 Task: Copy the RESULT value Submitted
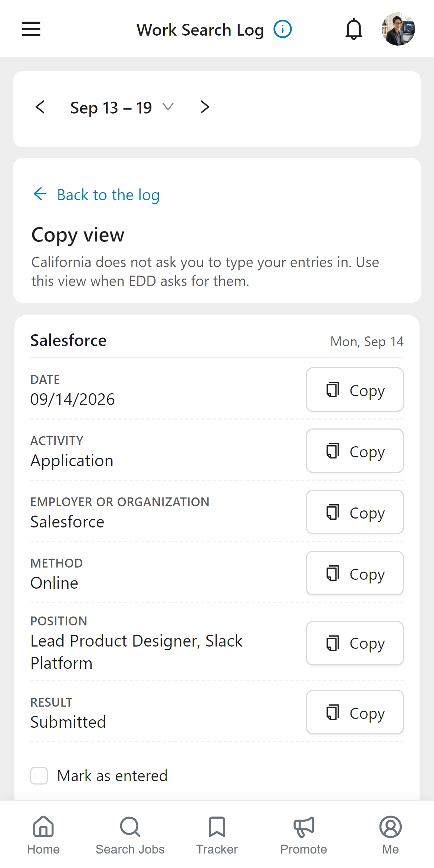tap(355, 712)
